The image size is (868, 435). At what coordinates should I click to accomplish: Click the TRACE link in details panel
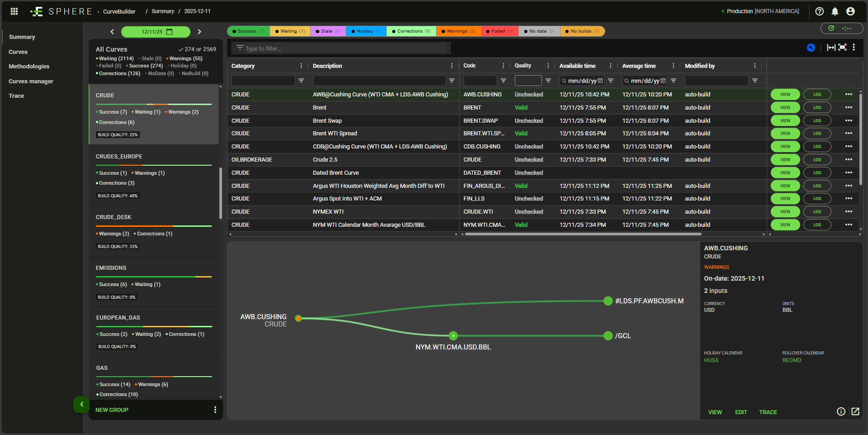point(768,412)
